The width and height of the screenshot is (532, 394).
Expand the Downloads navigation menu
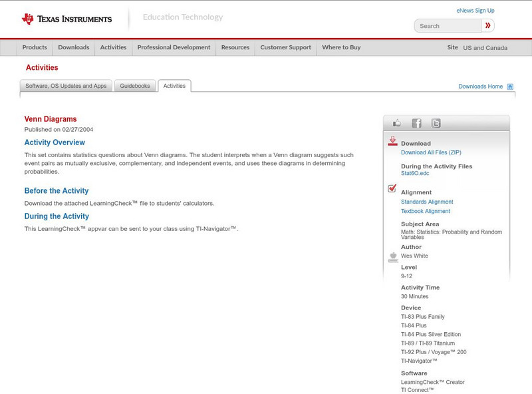[73, 48]
